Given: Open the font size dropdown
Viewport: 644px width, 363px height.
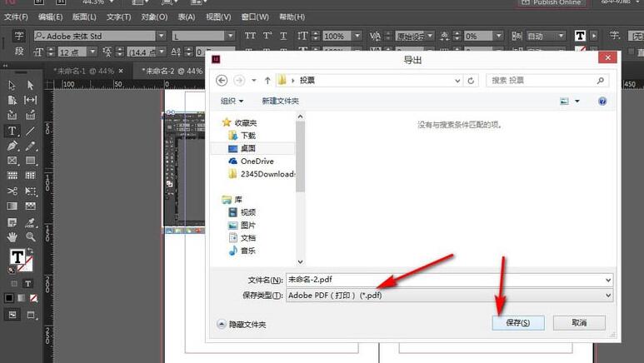Looking at the screenshot, I should pos(92,52).
